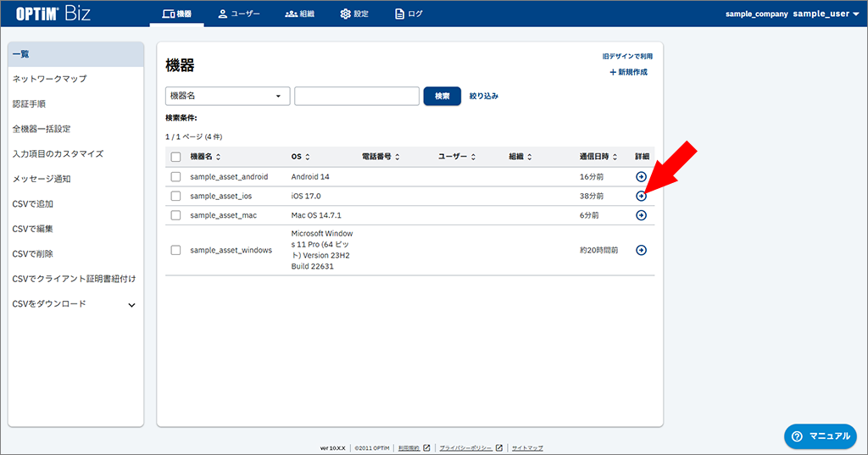Open the 機器名 search field dropdown

pos(227,96)
